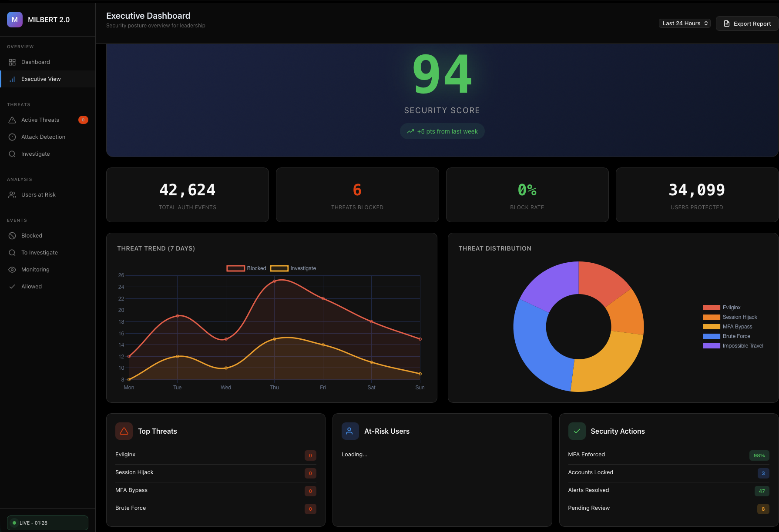This screenshot has height=532, width=779.
Task: Click the MILBERT 2.0 logo icon
Action: [x=14, y=19]
